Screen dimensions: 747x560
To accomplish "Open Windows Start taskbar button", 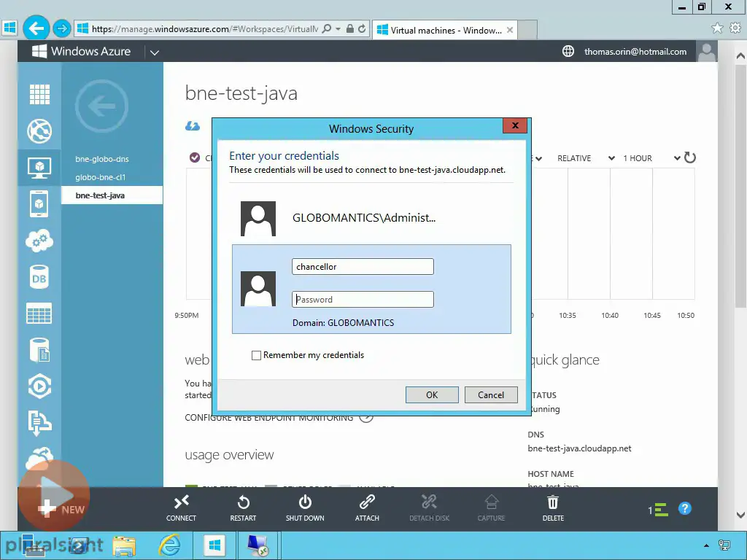I will (214, 545).
